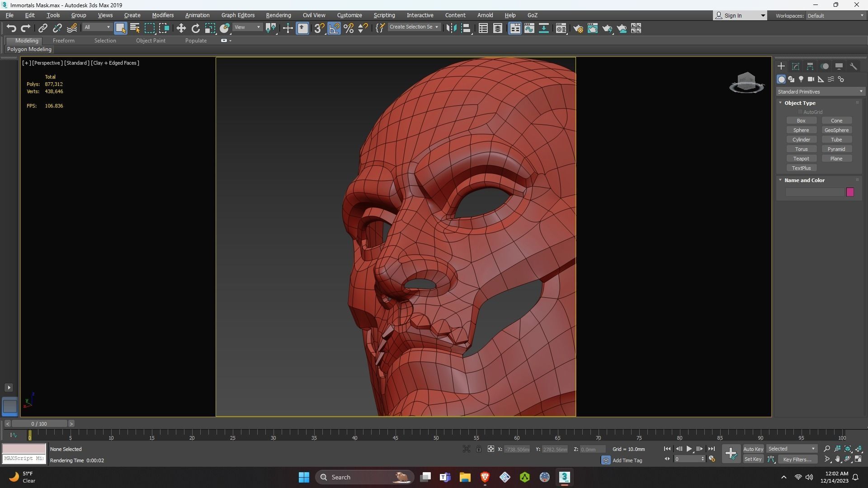Image resolution: width=868 pixels, height=488 pixels.
Task: Toggle Percent Snap
Action: (349, 28)
